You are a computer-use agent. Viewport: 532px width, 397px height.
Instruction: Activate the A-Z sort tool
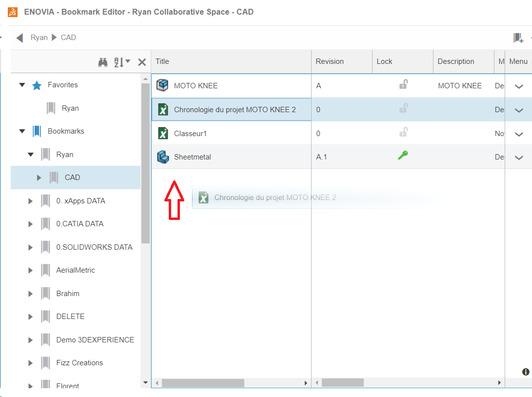pos(118,62)
